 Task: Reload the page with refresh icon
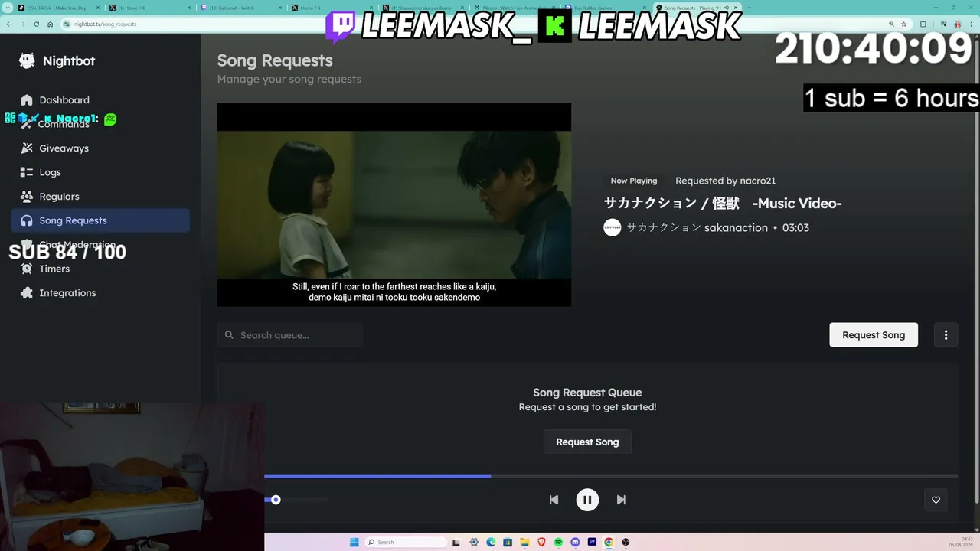(36, 24)
